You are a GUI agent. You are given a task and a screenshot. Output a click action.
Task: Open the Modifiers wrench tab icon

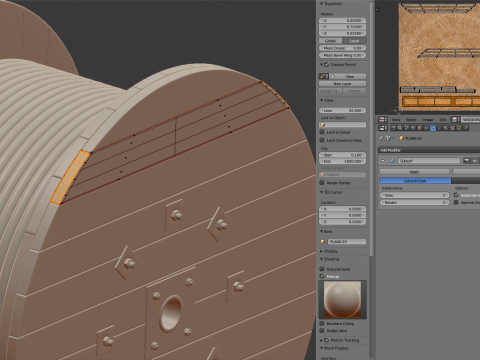[x=433, y=128]
